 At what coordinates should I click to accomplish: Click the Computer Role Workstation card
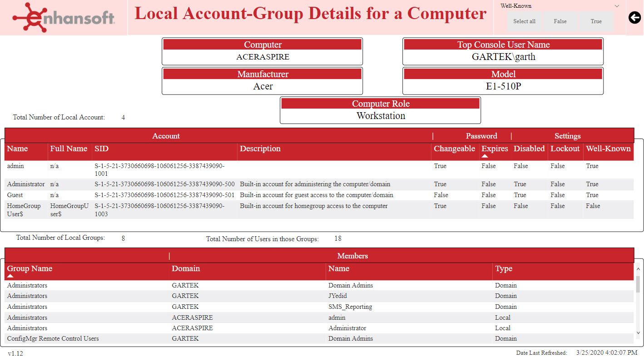pyautogui.click(x=381, y=110)
